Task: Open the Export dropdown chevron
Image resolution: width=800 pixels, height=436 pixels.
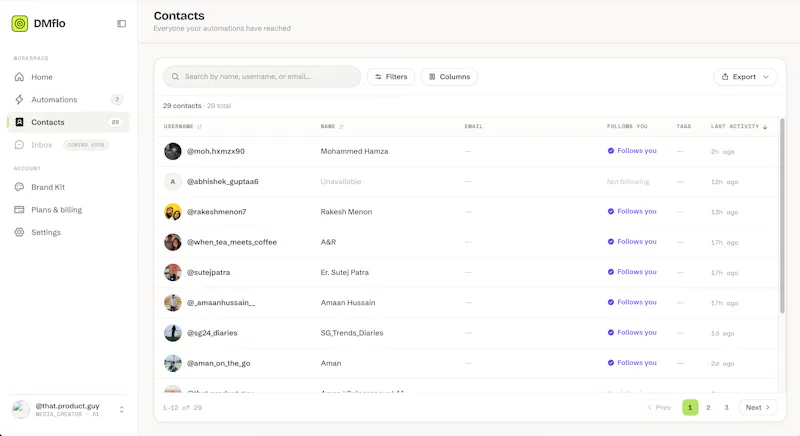Action: click(766, 77)
